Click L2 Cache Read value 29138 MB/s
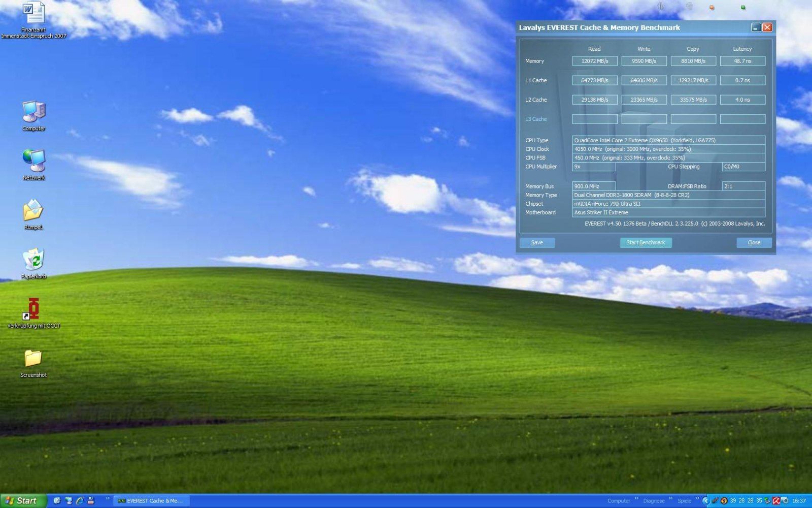812x508 pixels. (x=595, y=100)
